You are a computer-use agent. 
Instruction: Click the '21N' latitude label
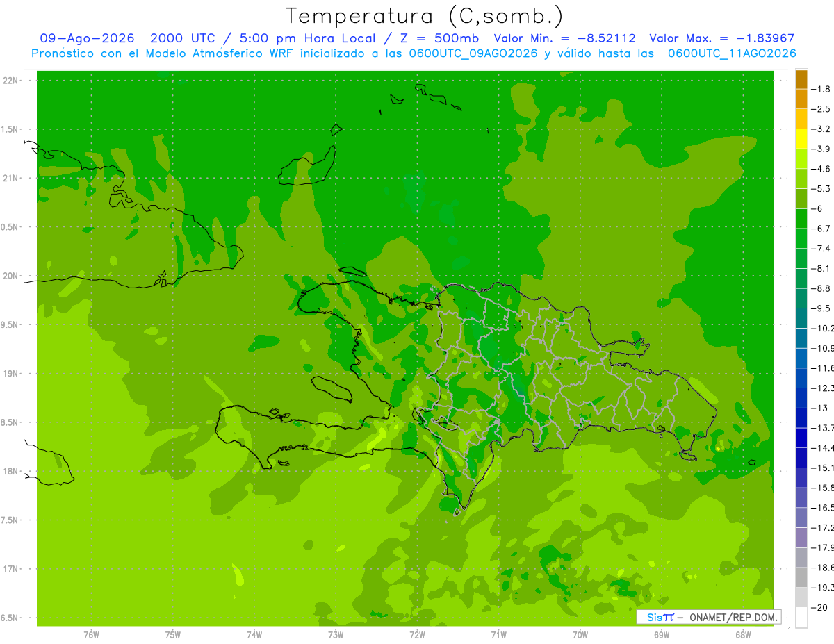(x=10, y=178)
